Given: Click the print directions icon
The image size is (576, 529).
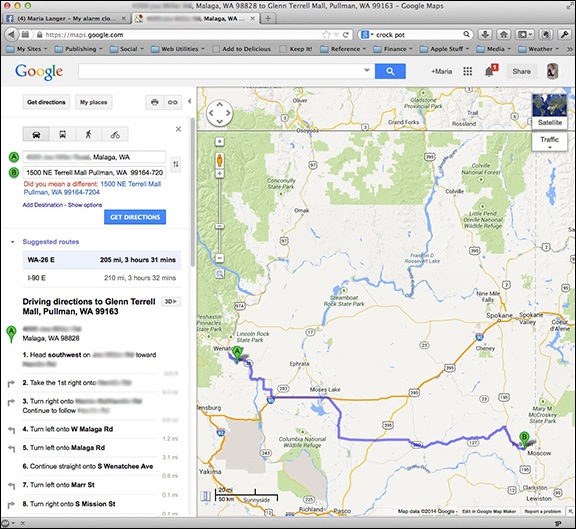Looking at the screenshot, I should click(155, 102).
